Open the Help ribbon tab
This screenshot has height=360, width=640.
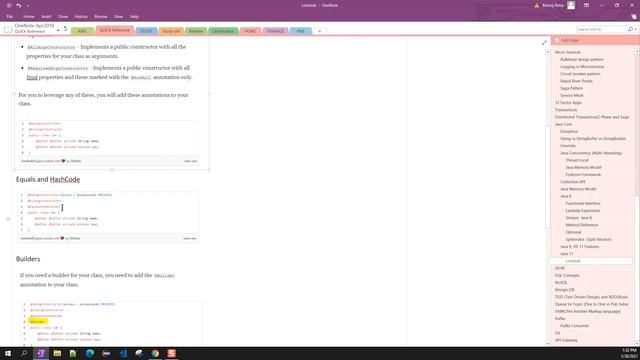pos(134,17)
